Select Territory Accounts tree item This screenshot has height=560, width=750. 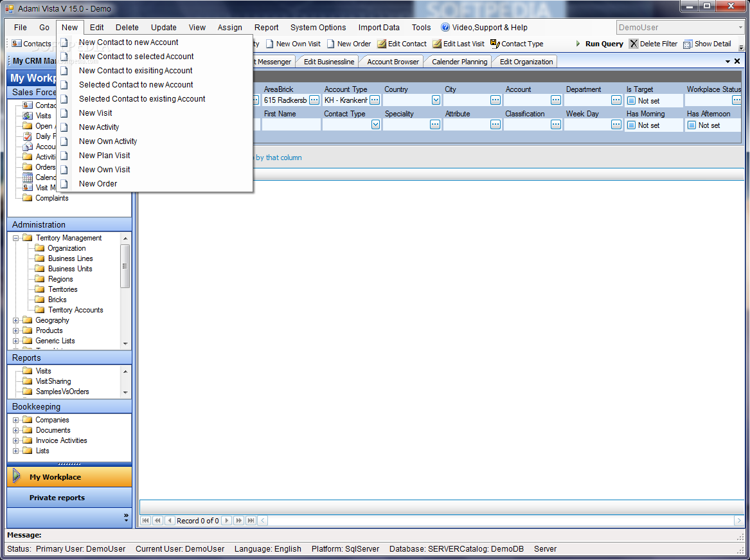[76, 310]
